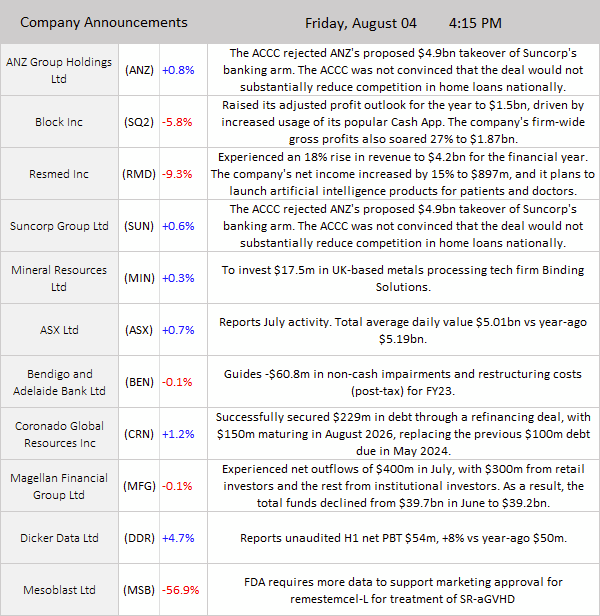This screenshot has width=600, height=616.
Task: Click ASX Ltd company name
Action: 59,330
